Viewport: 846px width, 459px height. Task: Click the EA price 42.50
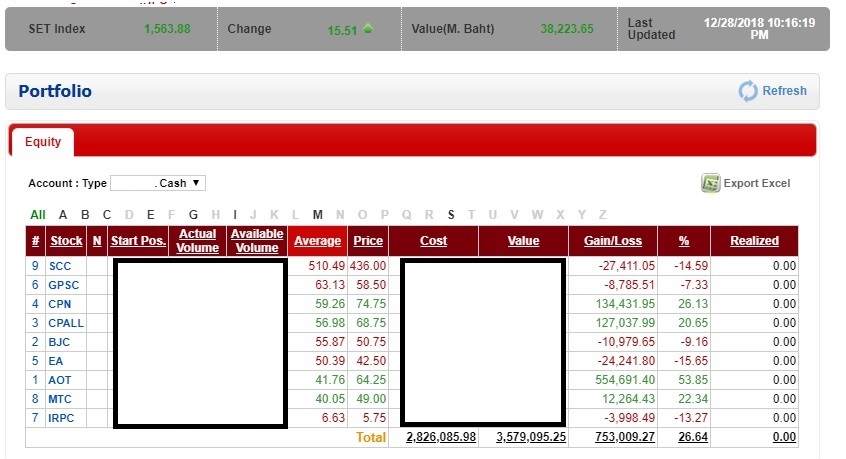coord(371,361)
